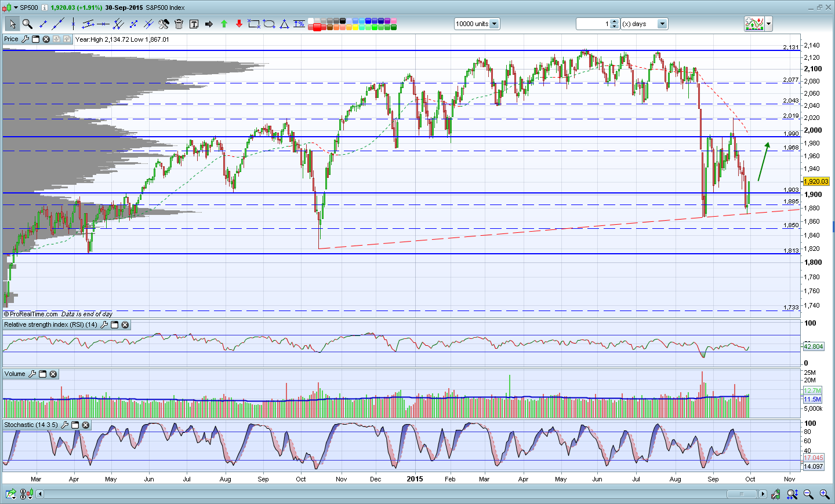Increase the timeframe units stepper
This screenshot has width=835, height=504.
click(615, 21)
